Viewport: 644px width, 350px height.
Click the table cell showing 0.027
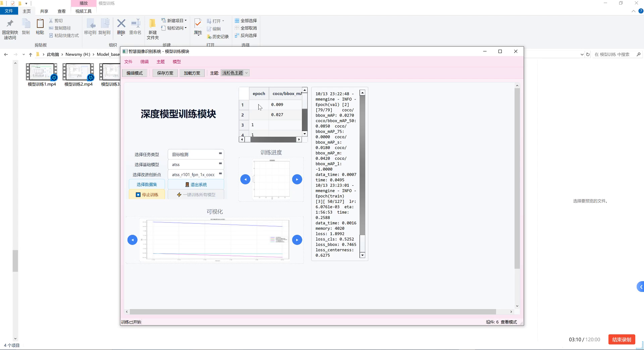285,115
